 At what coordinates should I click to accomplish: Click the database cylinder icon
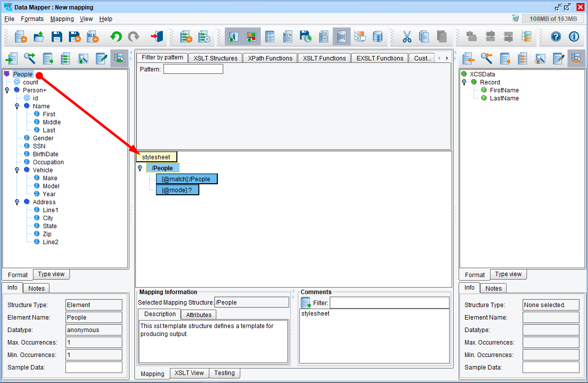[378, 37]
